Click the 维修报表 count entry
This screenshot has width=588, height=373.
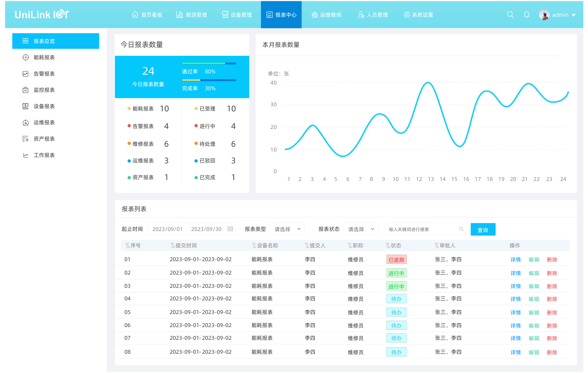(148, 144)
